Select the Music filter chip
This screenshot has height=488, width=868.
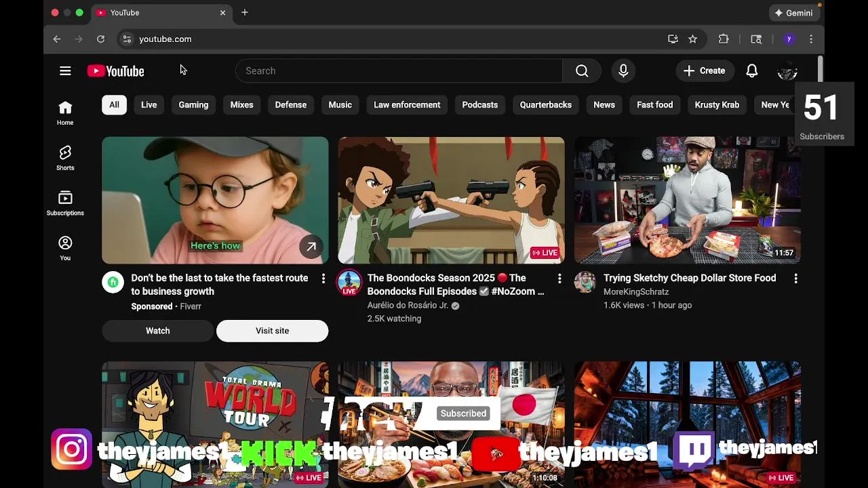[340, 104]
